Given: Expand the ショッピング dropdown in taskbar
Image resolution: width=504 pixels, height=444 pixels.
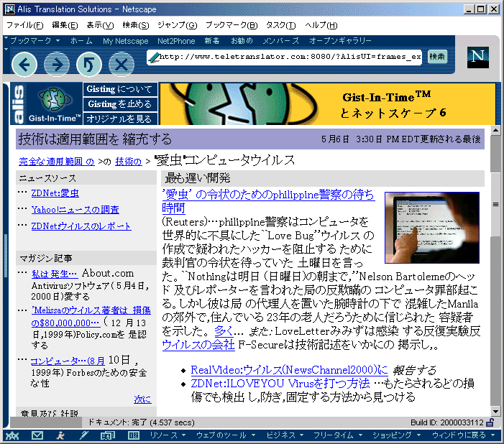Looking at the screenshot, I should (395, 435).
